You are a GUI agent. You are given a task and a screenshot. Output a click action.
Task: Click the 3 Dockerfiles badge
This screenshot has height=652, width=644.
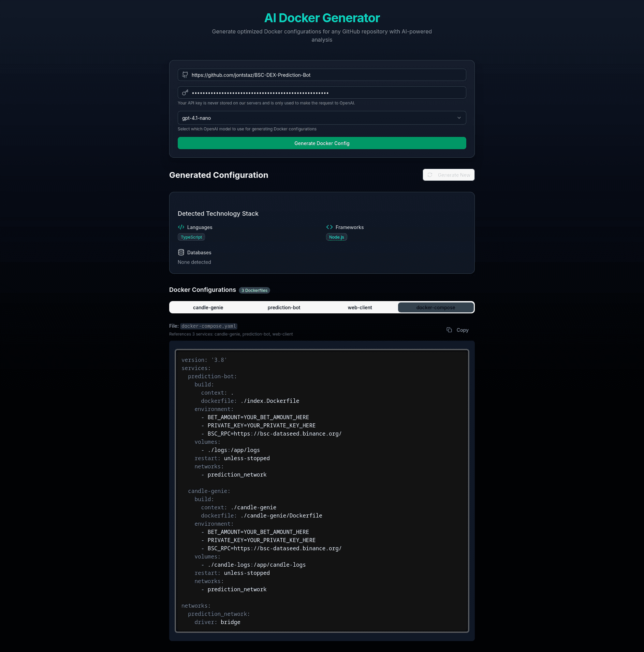pyautogui.click(x=254, y=290)
